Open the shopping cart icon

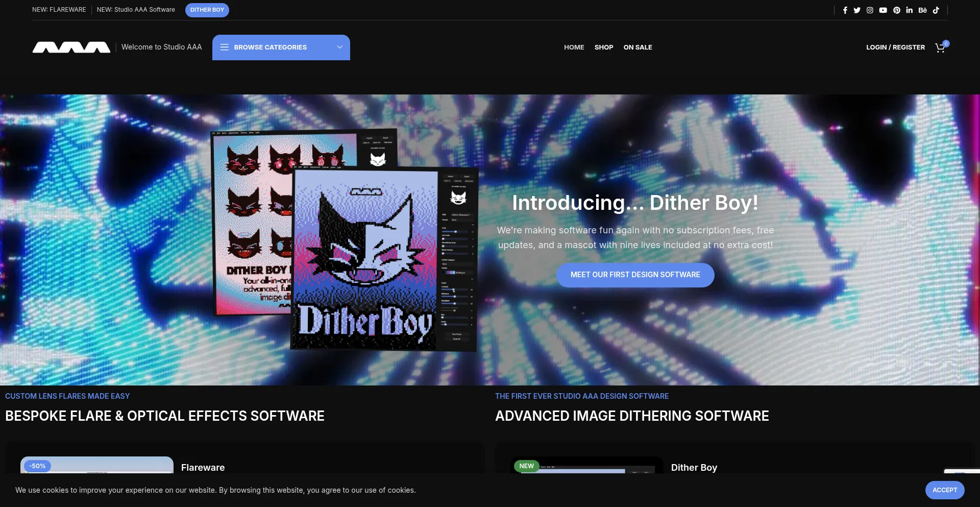(x=940, y=47)
